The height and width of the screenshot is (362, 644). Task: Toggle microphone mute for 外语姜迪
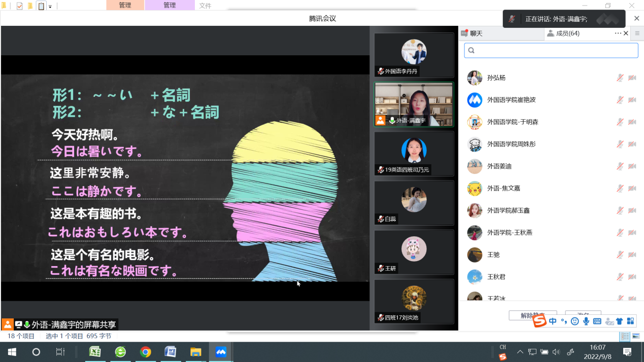coord(620,166)
